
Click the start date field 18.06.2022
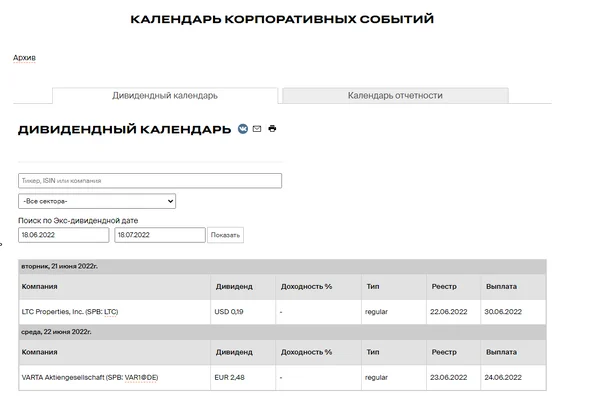click(x=62, y=235)
